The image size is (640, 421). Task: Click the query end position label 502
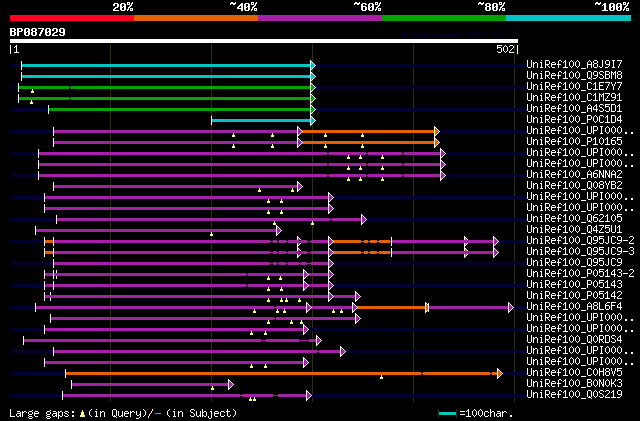click(x=505, y=49)
